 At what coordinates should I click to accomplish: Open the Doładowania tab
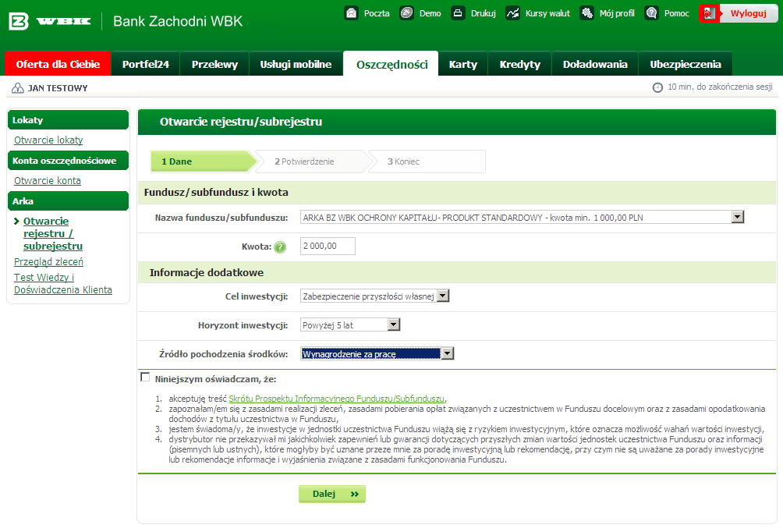point(595,64)
